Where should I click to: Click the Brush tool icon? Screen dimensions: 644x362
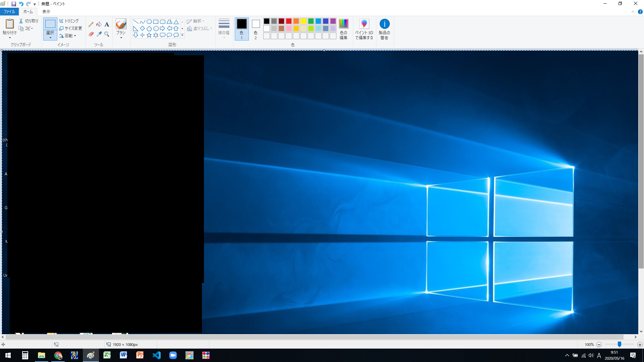[x=121, y=24]
